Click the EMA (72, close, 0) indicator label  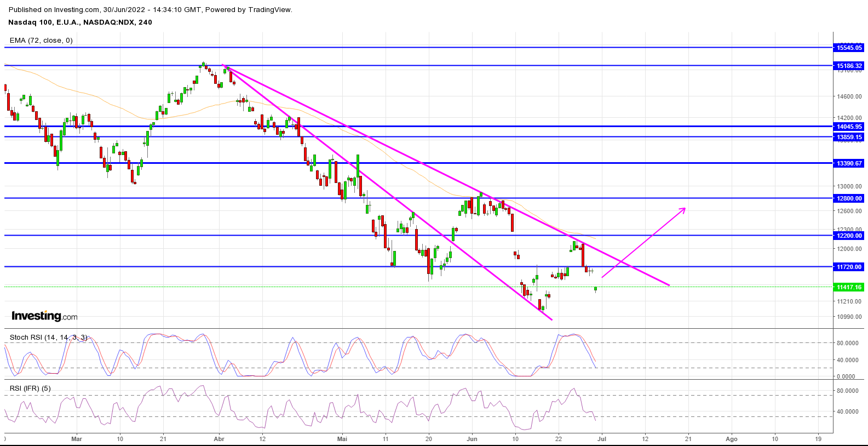click(41, 41)
